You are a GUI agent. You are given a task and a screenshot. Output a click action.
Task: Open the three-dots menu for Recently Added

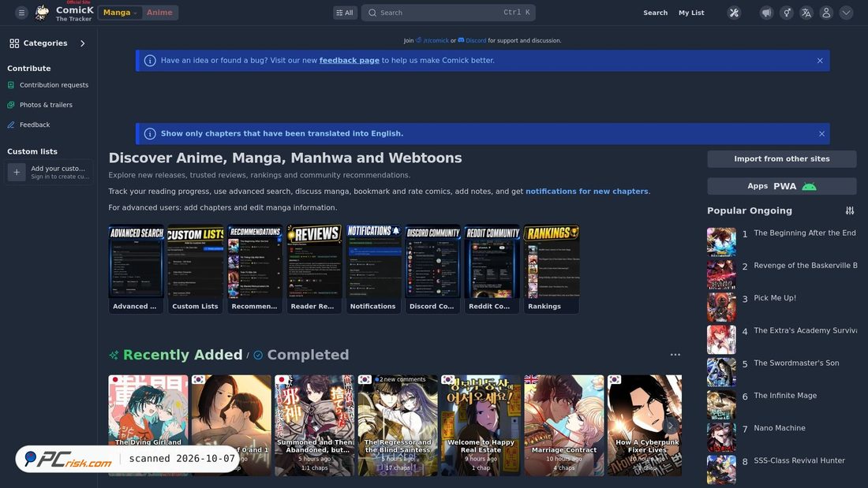(x=675, y=355)
